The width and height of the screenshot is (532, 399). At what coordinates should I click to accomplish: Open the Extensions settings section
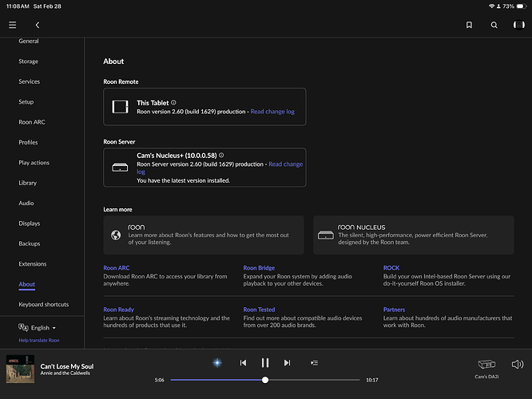(x=33, y=263)
